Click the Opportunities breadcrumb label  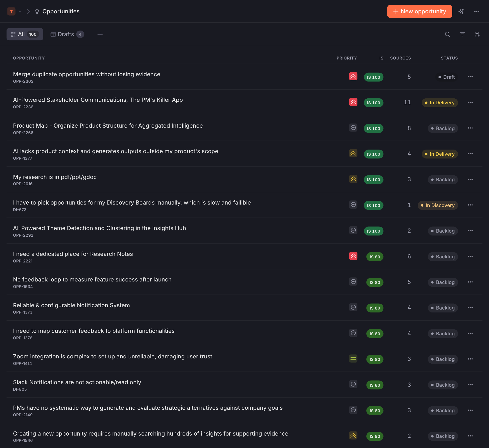(x=61, y=11)
